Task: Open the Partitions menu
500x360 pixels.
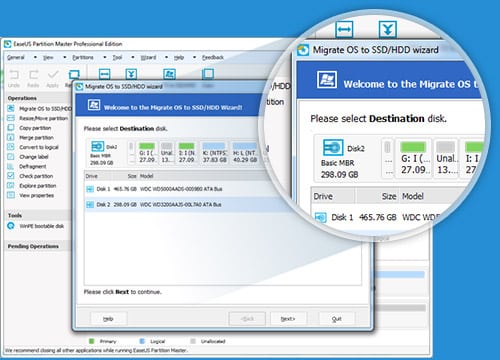Action: [x=83, y=57]
